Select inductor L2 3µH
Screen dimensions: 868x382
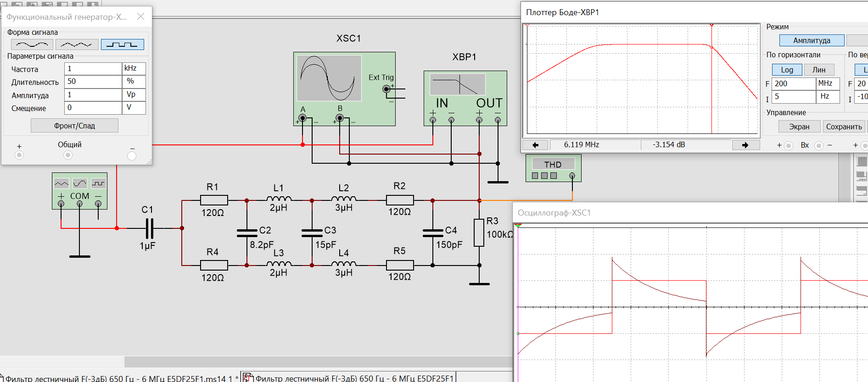pos(344,199)
